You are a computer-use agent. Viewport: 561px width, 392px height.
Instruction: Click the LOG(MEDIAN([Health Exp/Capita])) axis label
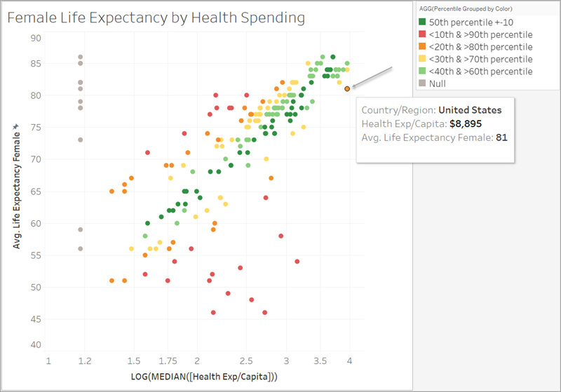(x=204, y=377)
